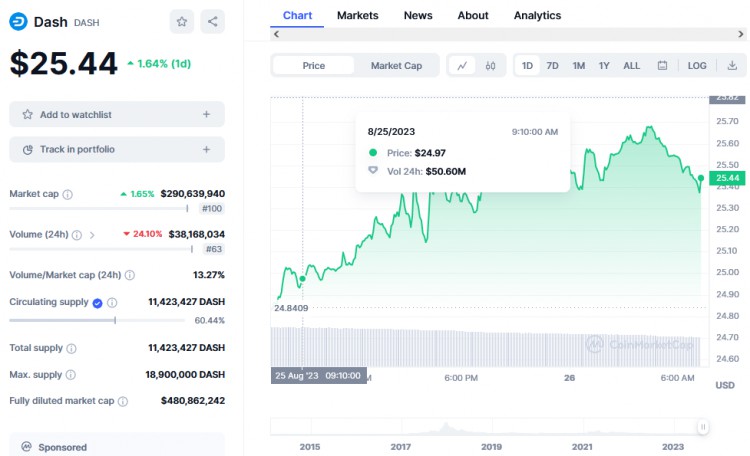The image size is (750, 456).
Task: Set chart range to 1D
Action: [x=527, y=66]
